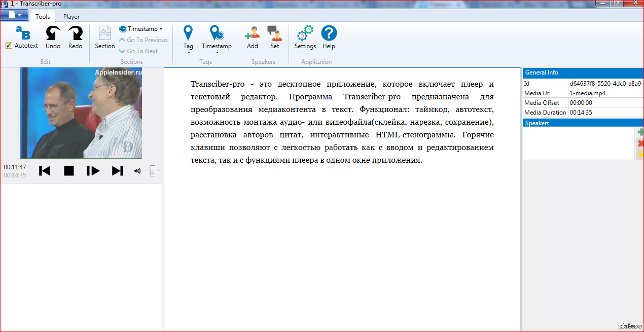Mute the player volume speaker icon

click(137, 171)
